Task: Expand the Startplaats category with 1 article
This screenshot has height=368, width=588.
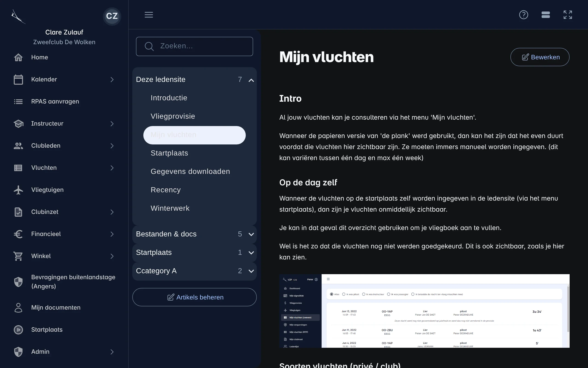Action: pyautogui.click(x=194, y=253)
